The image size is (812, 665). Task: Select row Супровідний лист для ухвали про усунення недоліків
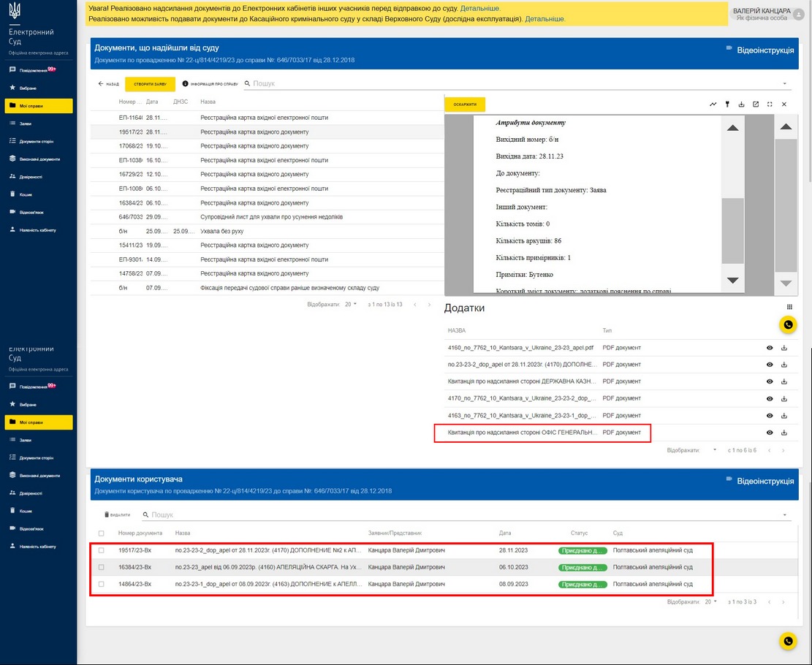(x=267, y=217)
